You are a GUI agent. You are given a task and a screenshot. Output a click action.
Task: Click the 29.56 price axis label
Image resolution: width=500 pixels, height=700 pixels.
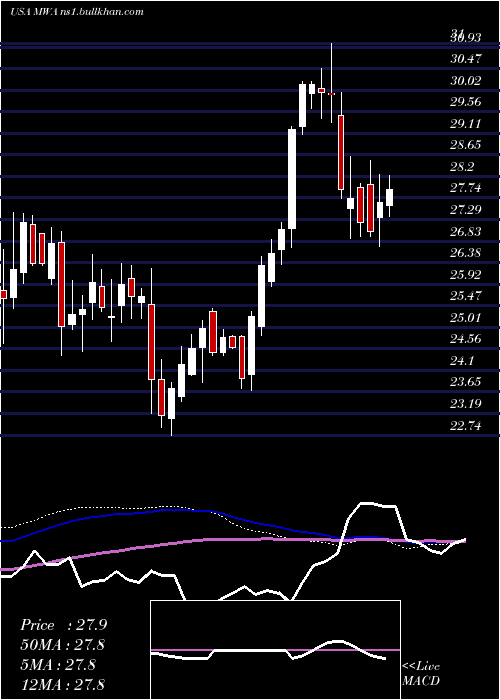click(x=466, y=102)
